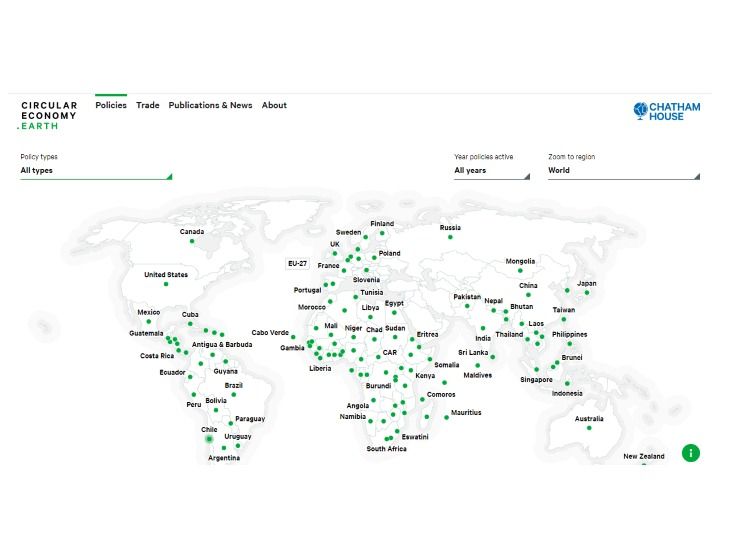The width and height of the screenshot is (729, 547).
Task: Select the highlighted Chile map marker
Action: pos(209,439)
